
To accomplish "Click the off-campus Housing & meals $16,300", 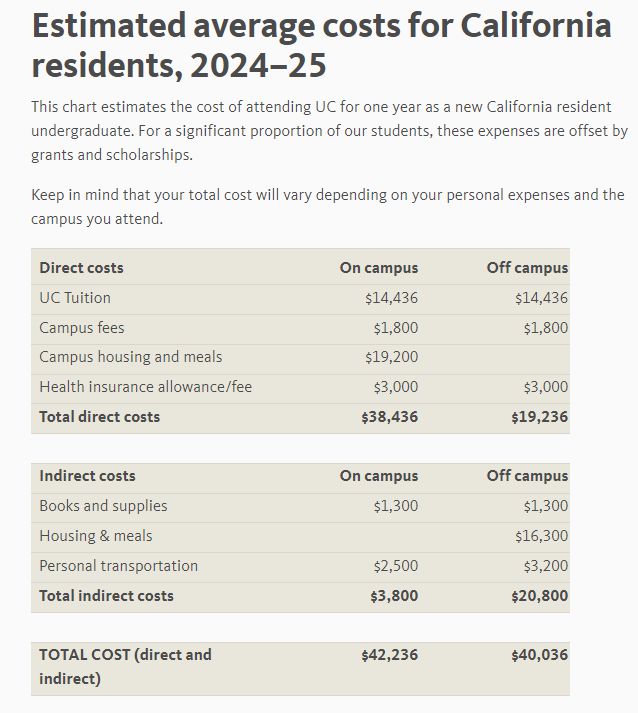I will tap(541, 536).
